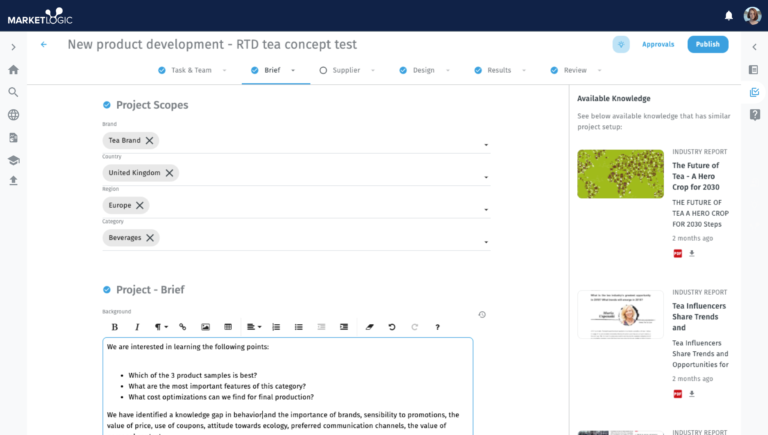Screen dimensions: 768x435
Task: Click the Publish button
Action: [707, 44]
